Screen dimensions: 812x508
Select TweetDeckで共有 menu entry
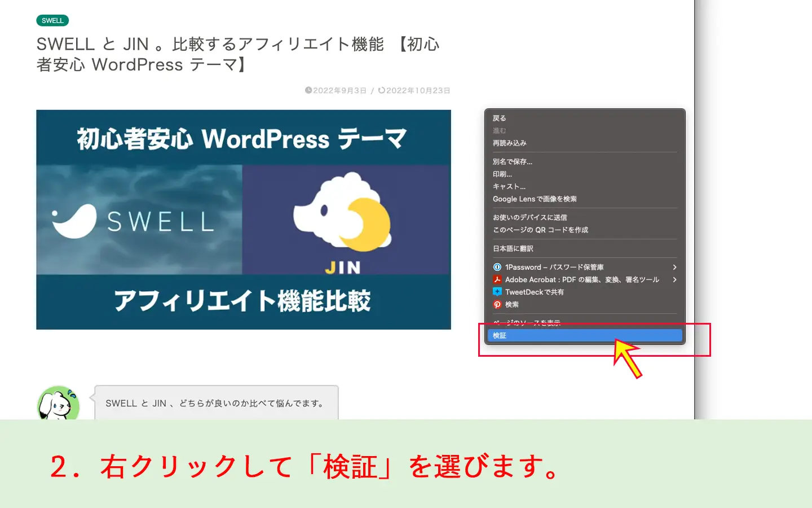click(585, 292)
